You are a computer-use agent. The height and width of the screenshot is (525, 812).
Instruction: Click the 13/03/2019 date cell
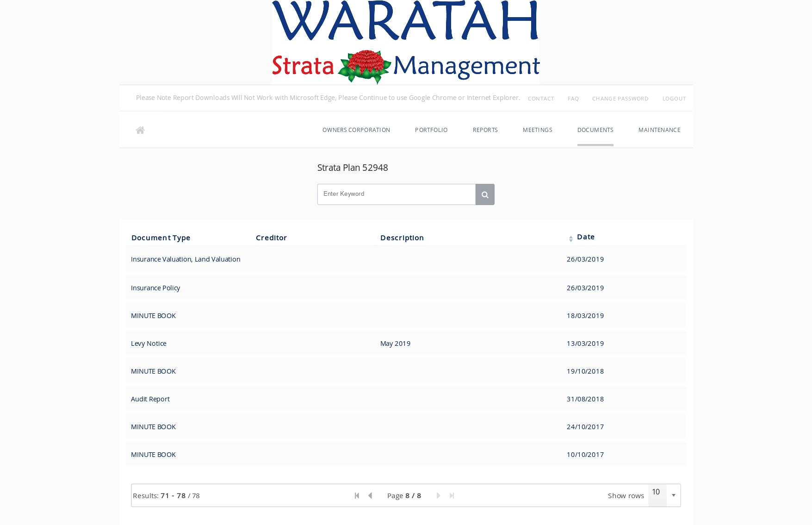[x=585, y=344]
